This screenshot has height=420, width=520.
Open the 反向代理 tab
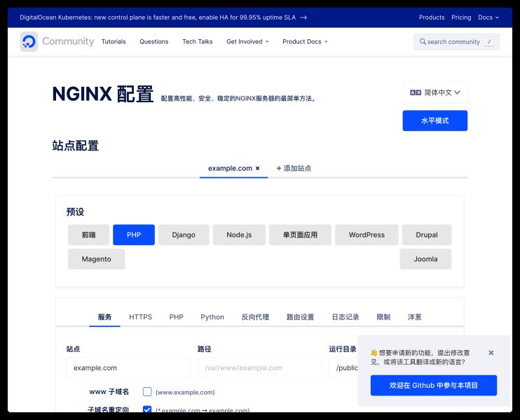point(255,317)
